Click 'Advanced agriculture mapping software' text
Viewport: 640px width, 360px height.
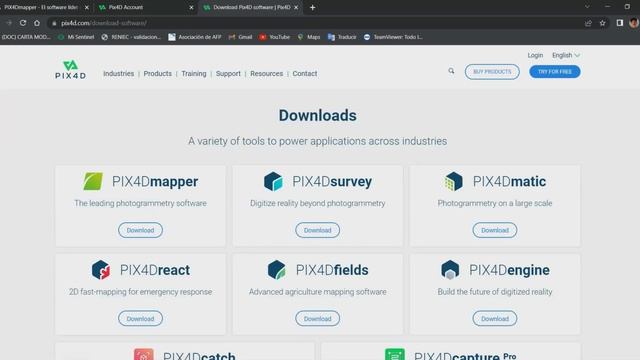pyautogui.click(x=318, y=292)
